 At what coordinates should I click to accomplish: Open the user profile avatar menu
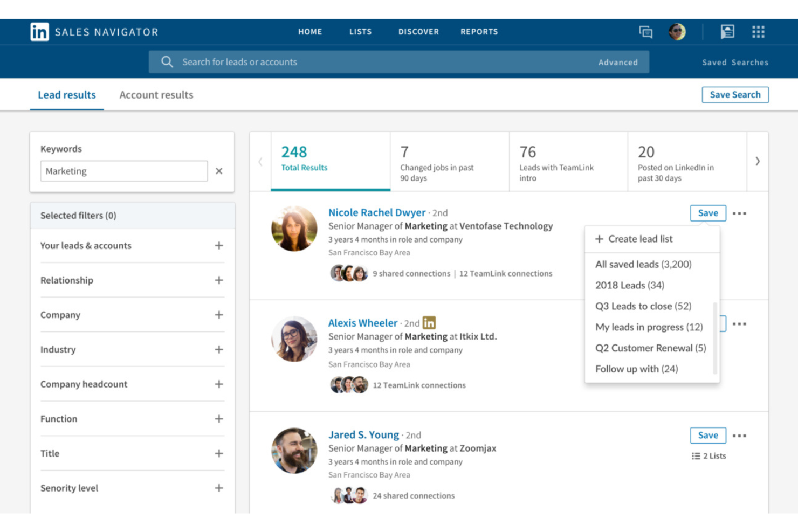tap(677, 32)
